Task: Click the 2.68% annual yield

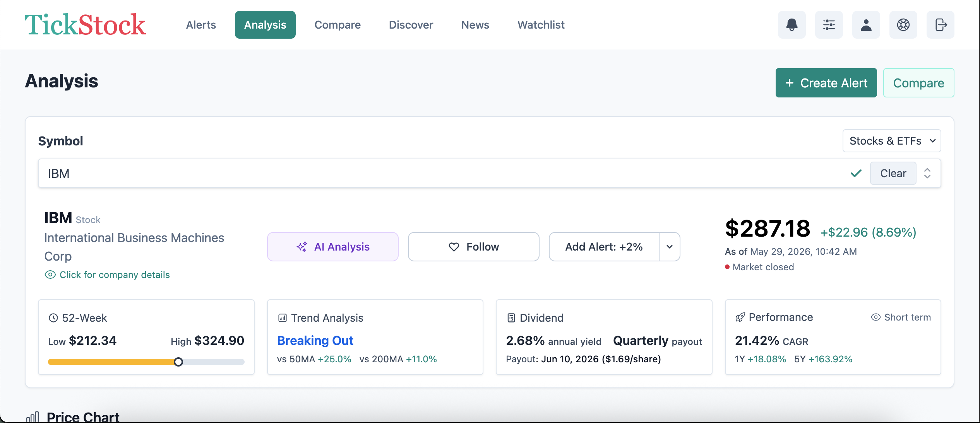Action: pos(553,341)
